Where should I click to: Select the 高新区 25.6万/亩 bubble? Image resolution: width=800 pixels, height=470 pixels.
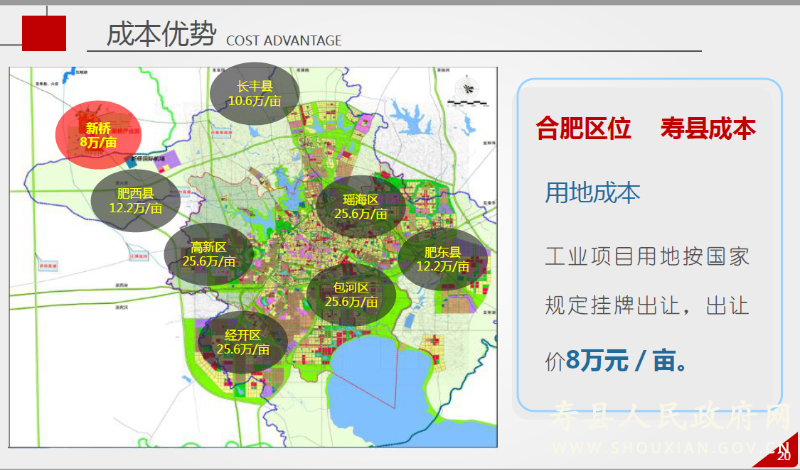tap(208, 254)
